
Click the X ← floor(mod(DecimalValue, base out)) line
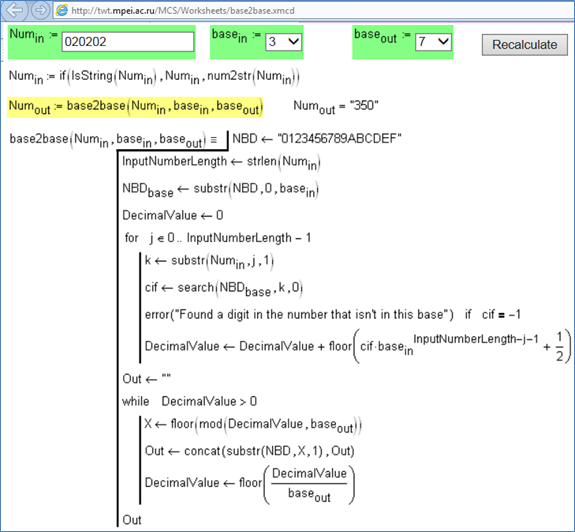(x=253, y=425)
